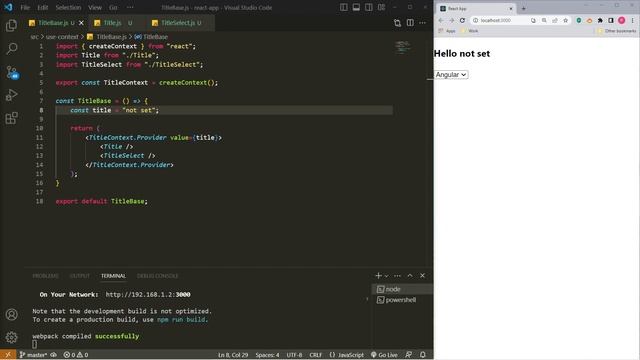Click the use-context breadcrumb segment
Image resolution: width=640 pixels, height=360 pixels.
[62, 37]
